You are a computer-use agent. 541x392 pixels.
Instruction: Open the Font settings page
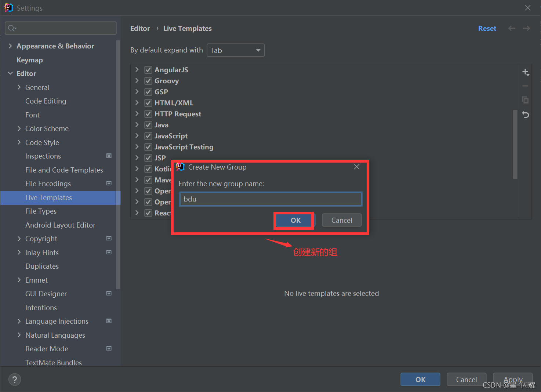pyautogui.click(x=32, y=115)
